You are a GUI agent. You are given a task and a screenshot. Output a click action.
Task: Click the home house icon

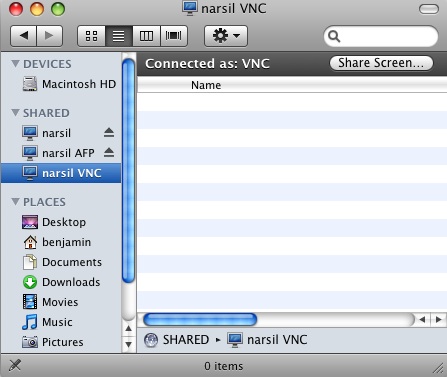(x=30, y=242)
